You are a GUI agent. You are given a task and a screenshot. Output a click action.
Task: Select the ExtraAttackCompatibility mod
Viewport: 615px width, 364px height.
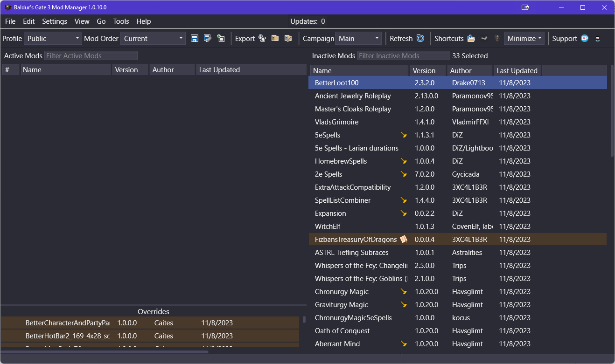coord(458,187)
